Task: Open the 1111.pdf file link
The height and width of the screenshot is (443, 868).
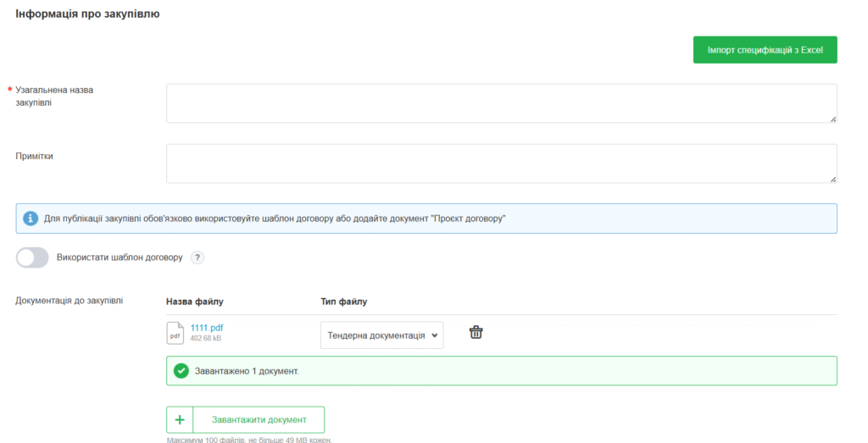Action: tap(207, 328)
